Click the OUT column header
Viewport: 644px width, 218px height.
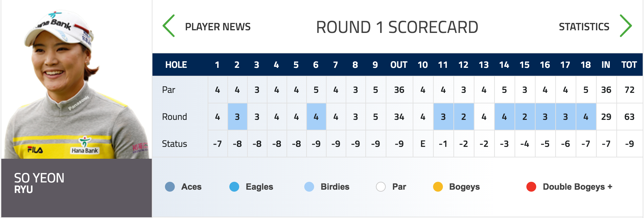click(x=399, y=65)
